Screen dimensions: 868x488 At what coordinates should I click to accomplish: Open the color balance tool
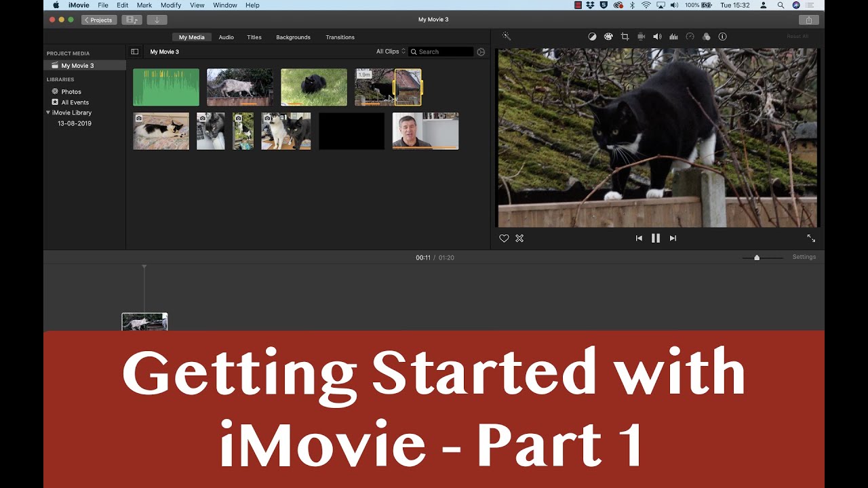[592, 37]
